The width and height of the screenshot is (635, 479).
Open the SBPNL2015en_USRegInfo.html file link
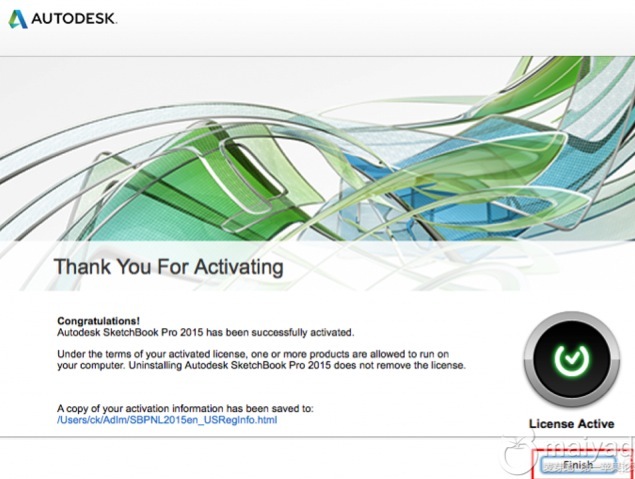167,420
